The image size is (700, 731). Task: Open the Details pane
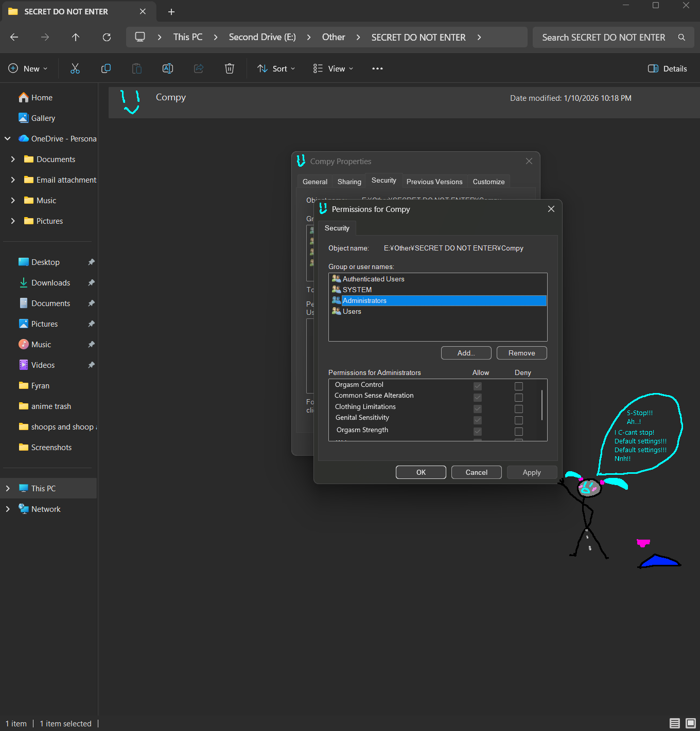[667, 68]
